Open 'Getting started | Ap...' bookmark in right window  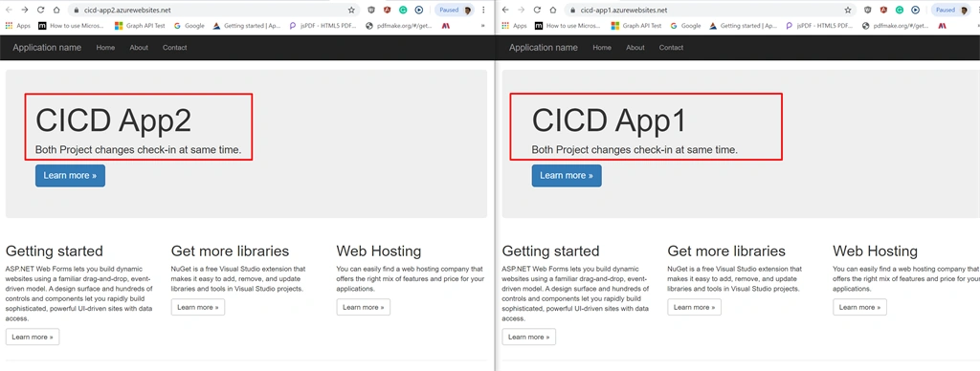click(743, 26)
